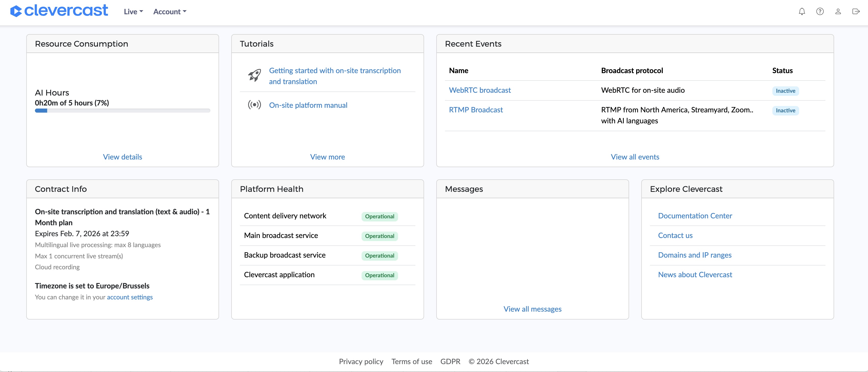Open Documentation Center link
868x372 pixels.
[x=695, y=216]
